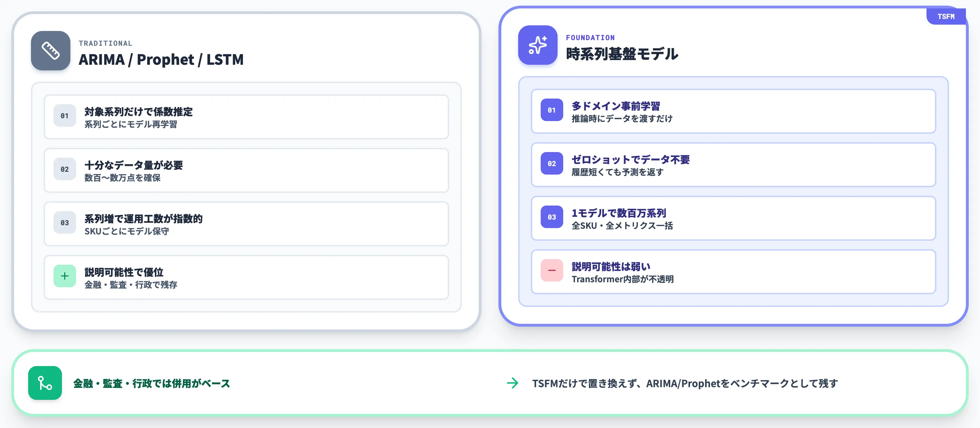Click the 02 badge beside 十分なデータ量が必要
The height and width of the screenshot is (428, 980).
pyautogui.click(x=65, y=169)
